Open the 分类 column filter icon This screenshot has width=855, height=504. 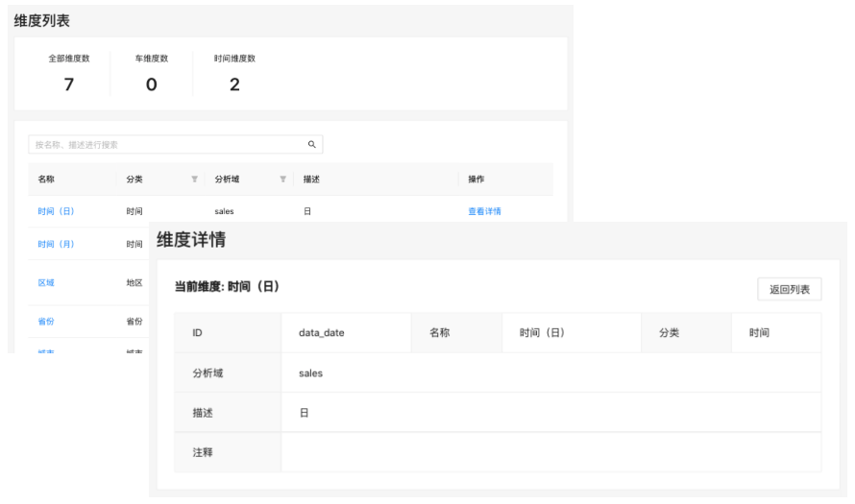194,180
